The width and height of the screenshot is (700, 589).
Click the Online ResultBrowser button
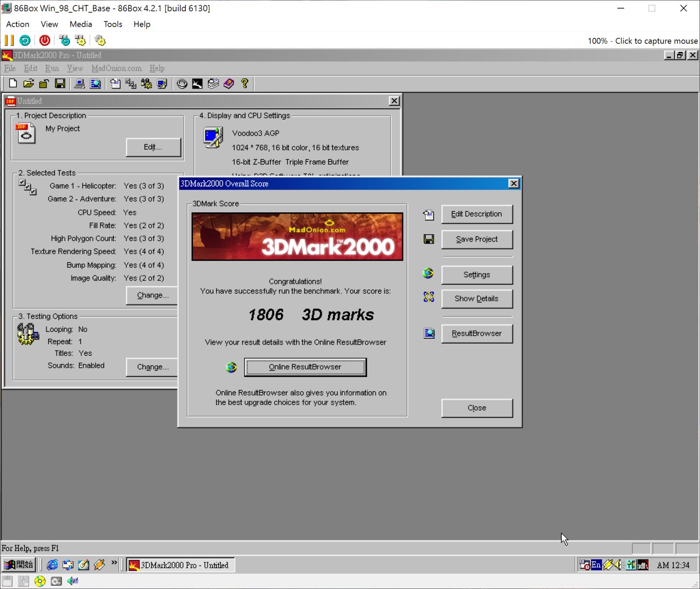tap(305, 367)
